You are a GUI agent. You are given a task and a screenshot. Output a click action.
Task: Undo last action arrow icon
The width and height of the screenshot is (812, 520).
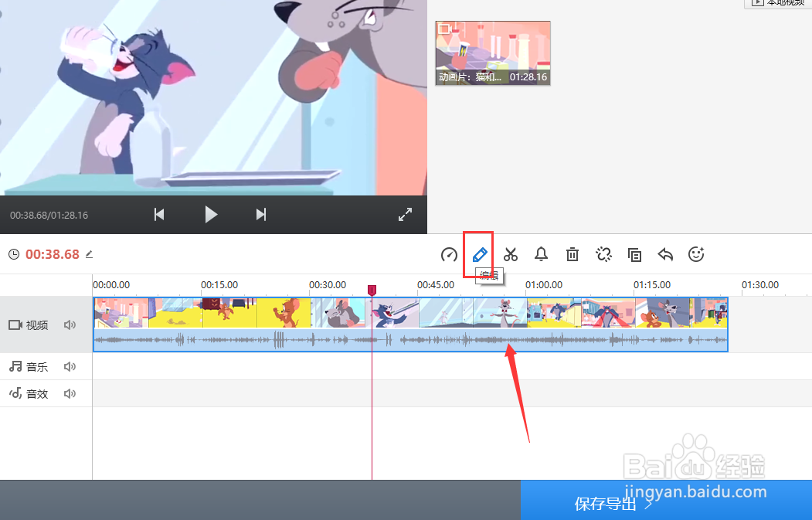tap(665, 254)
